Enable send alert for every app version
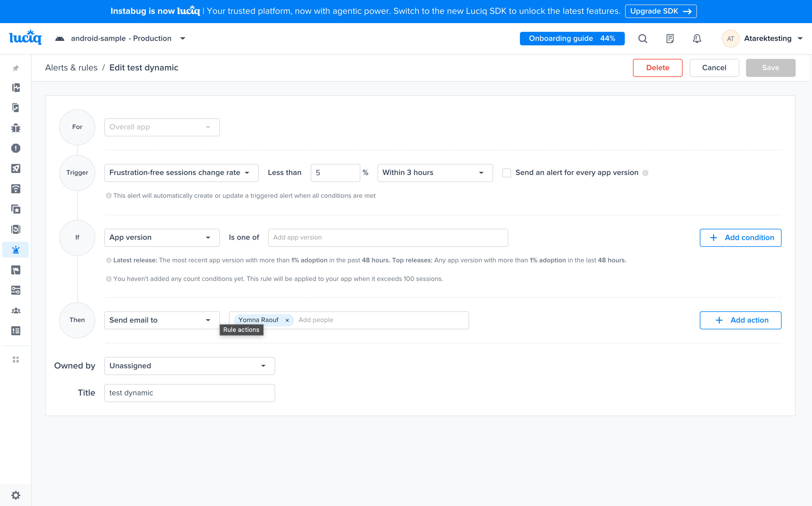The height and width of the screenshot is (506, 812). point(506,173)
